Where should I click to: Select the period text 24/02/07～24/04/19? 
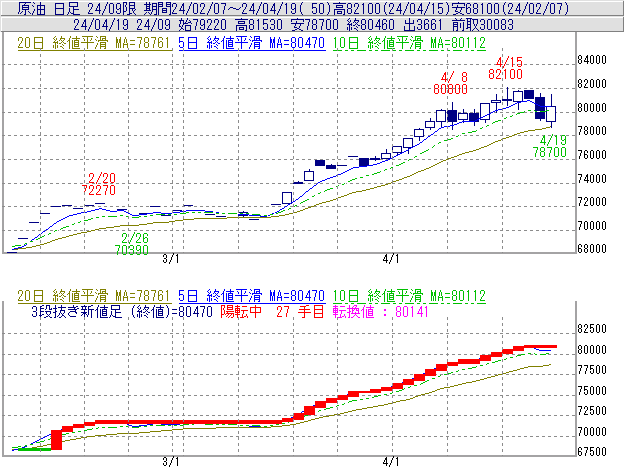pyautogui.click(x=236, y=8)
